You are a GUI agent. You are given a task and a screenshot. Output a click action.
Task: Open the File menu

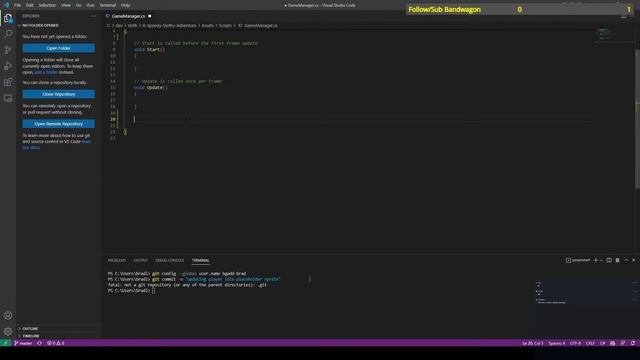point(18,5)
